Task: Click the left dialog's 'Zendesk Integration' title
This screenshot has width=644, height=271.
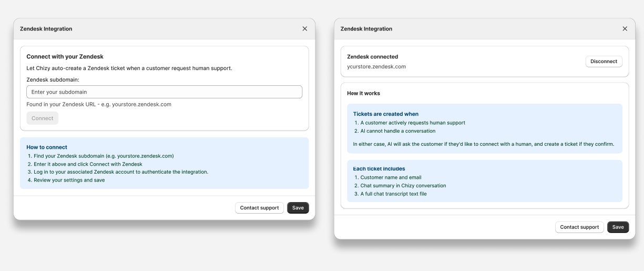Action: click(46, 29)
